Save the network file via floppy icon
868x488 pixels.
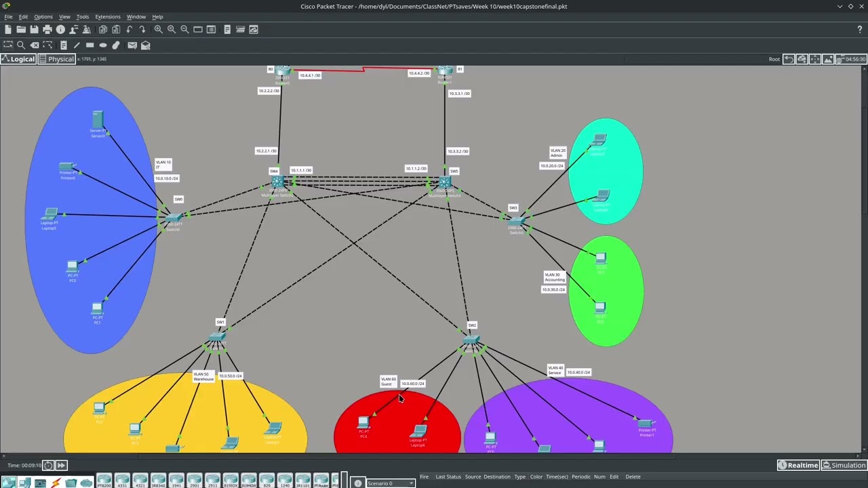pyautogui.click(x=34, y=29)
